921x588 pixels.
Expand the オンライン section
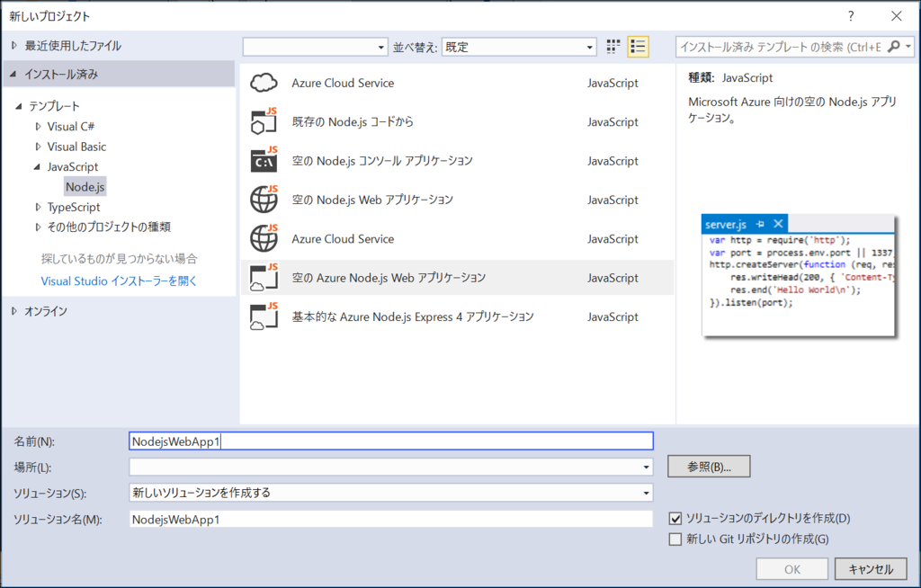pyautogui.click(x=14, y=311)
